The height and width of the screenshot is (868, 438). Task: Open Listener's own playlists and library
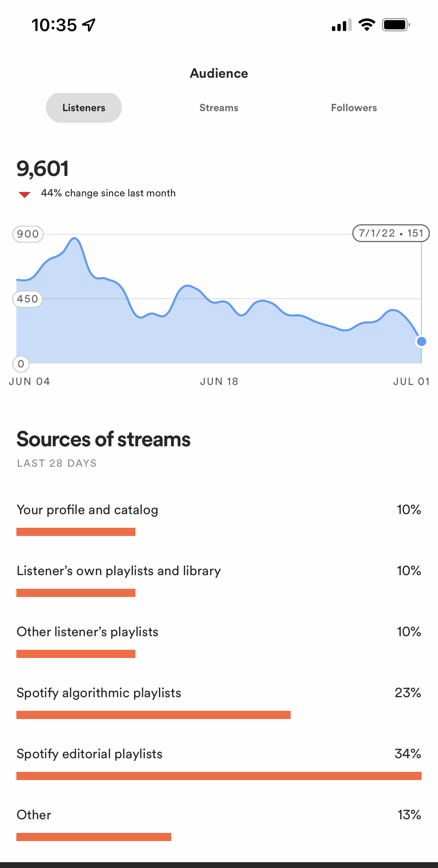[219, 580]
